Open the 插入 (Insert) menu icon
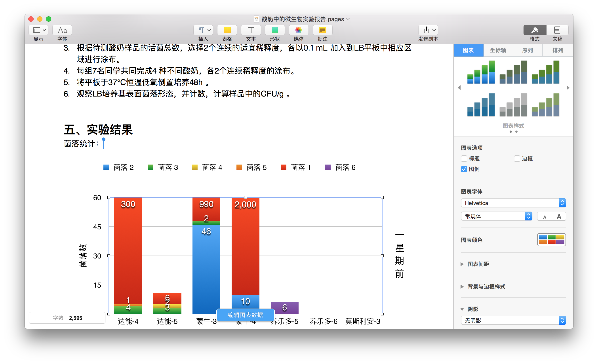This screenshot has width=598, height=364. point(203,30)
